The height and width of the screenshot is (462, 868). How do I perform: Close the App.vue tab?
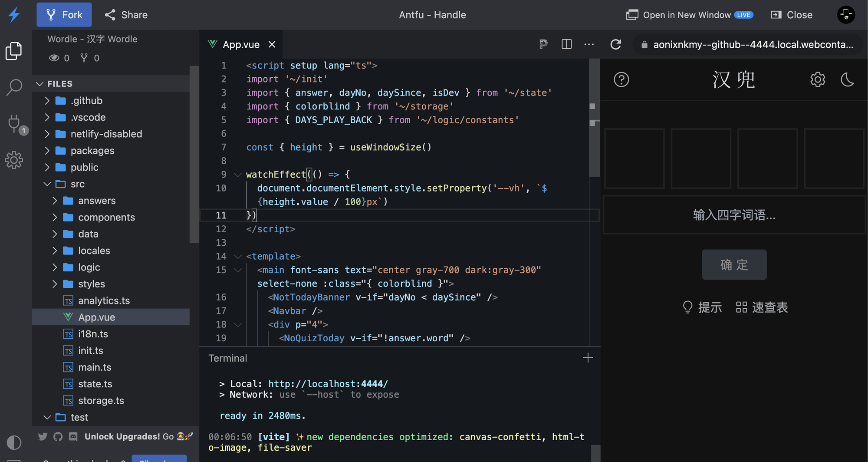pos(272,44)
